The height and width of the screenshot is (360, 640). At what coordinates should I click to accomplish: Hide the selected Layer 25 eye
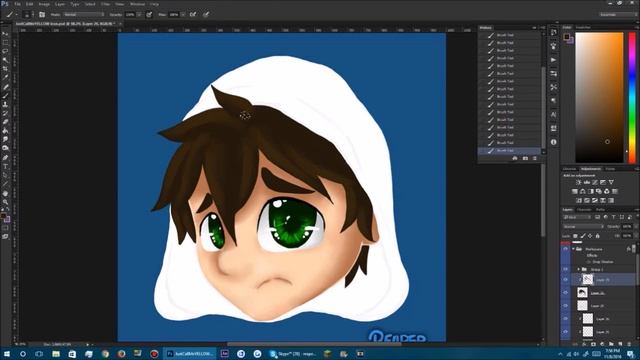565,280
